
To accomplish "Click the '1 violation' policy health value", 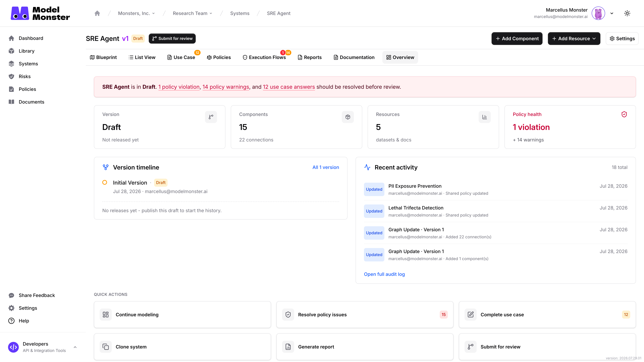I will [531, 127].
